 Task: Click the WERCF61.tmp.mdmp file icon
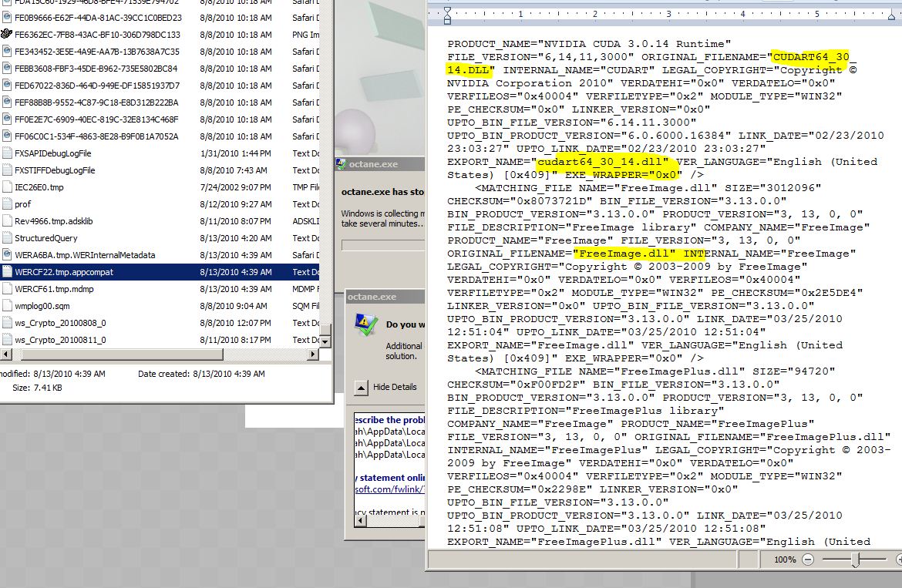[7, 289]
